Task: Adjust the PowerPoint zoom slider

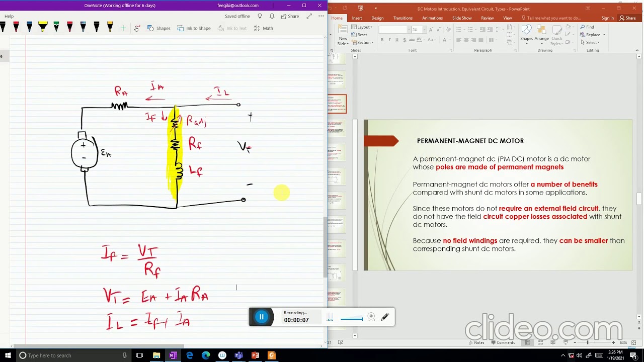Action: coord(594,342)
